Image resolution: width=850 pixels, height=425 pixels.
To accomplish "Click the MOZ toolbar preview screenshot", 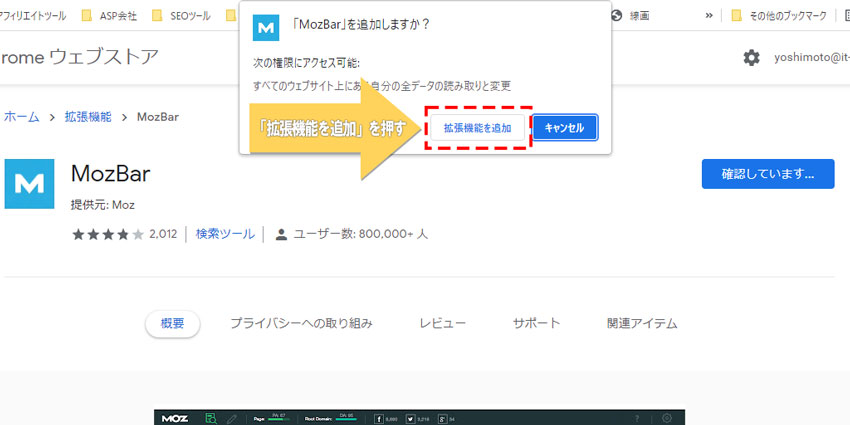I will click(419, 417).
